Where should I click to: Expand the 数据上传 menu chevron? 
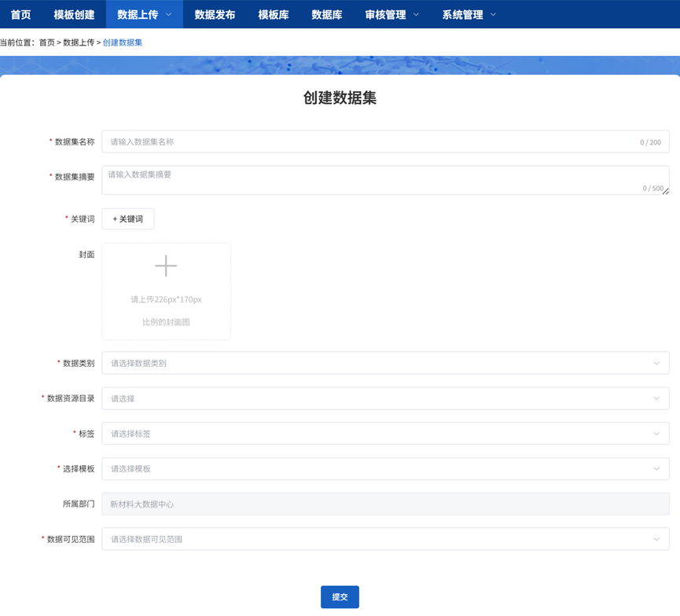coord(168,13)
